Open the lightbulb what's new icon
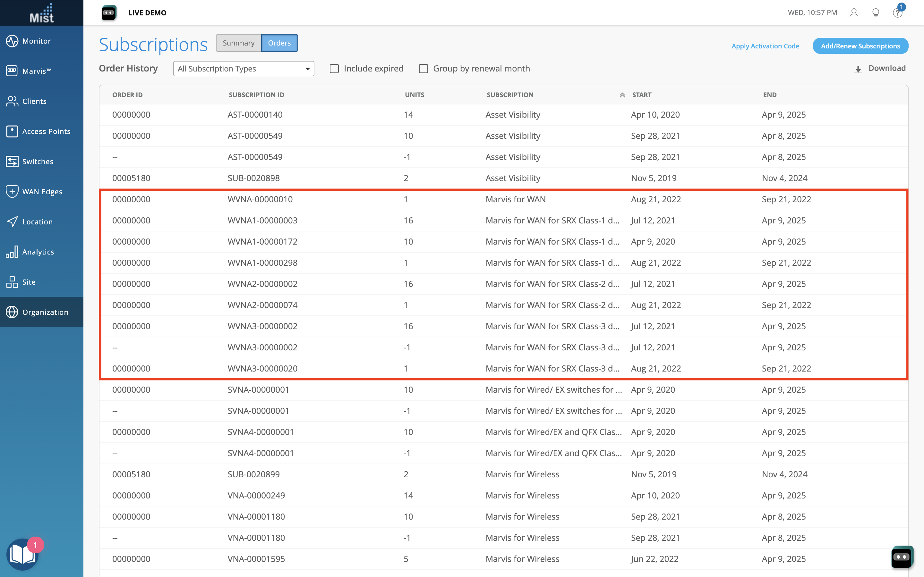The width and height of the screenshot is (924, 577). pyautogui.click(x=876, y=13)
